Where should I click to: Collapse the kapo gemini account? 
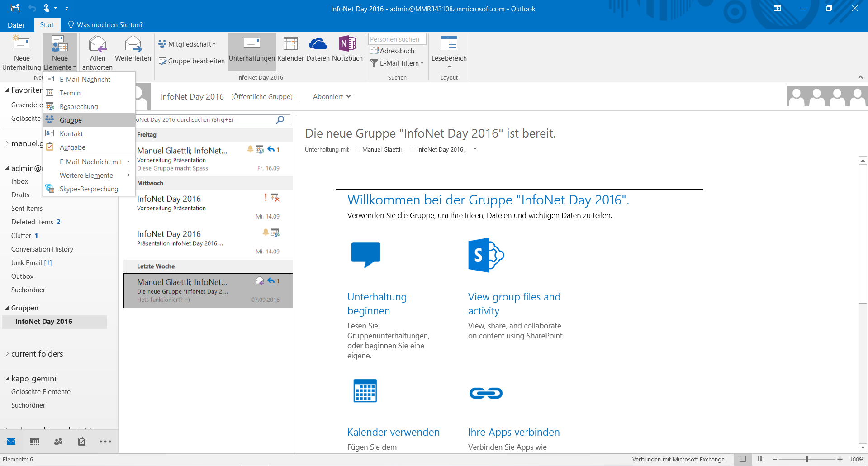7,379
